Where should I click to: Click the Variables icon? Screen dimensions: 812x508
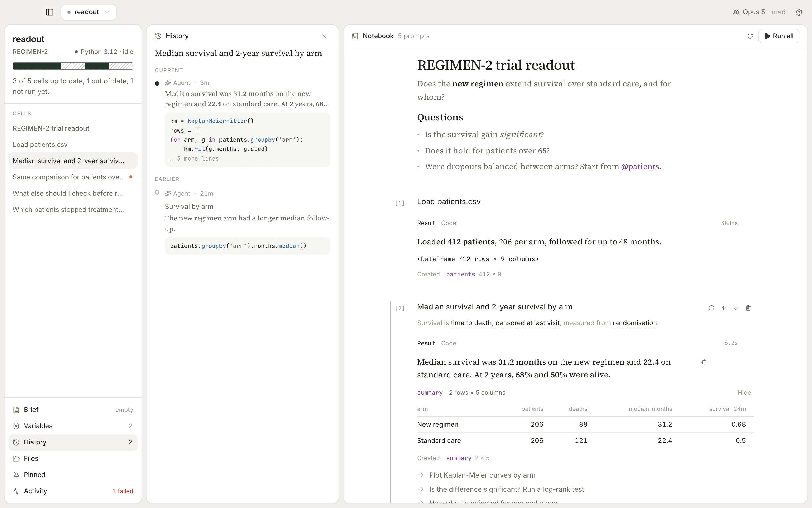click(x=16, y=426)
